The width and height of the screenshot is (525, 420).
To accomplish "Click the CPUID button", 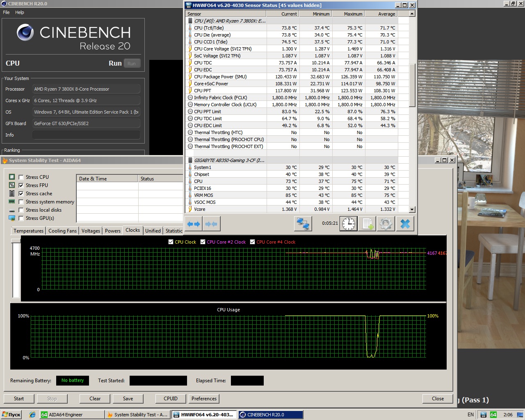I will [171, 399].
